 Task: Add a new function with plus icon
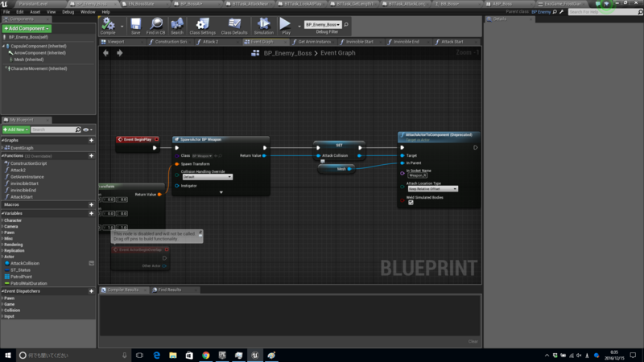pyautogui.click(x=91, y=156)
